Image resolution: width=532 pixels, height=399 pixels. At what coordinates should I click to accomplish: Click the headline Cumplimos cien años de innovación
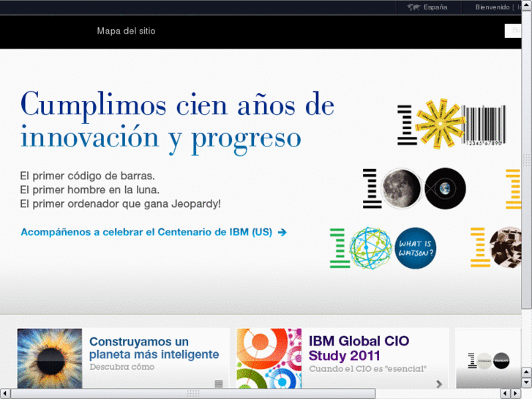177,122
